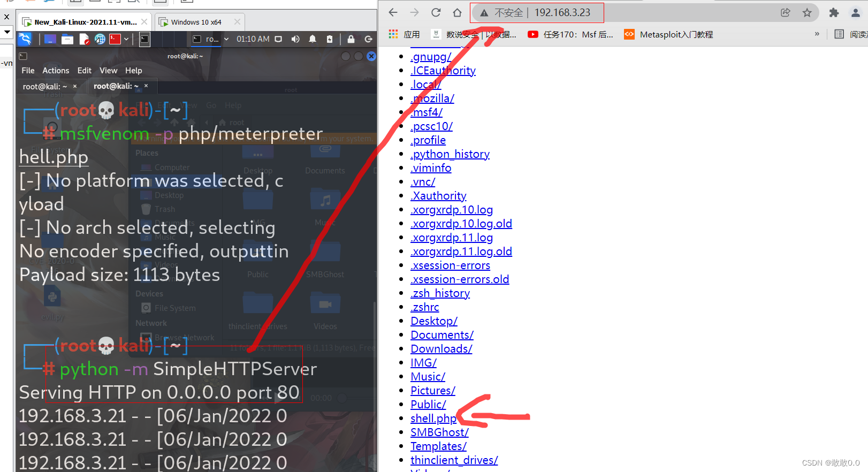Expand the terminal launcher dropdown arrow

(x=126, y=39)
